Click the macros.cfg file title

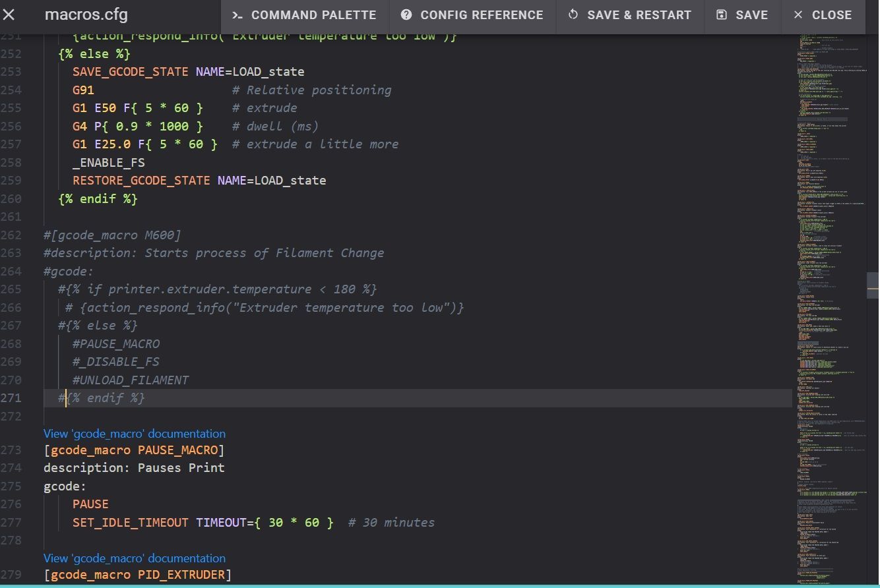(x=86, y=15)
